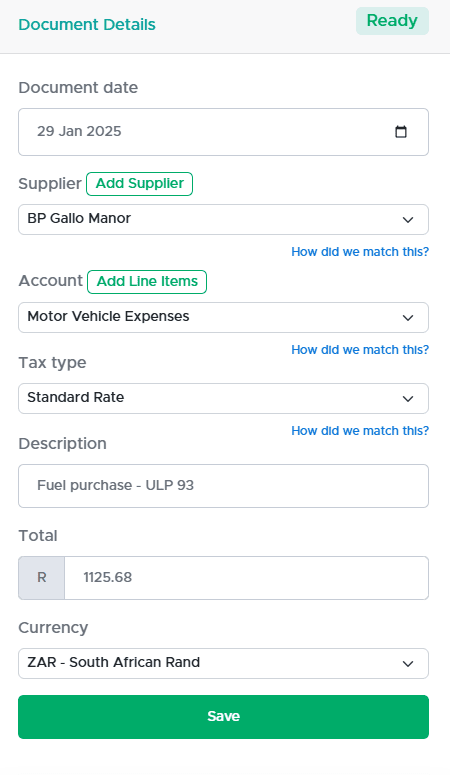Open the Tax type dropdown showing Standard Rate
Screen dimensions: 450x775
point(224,398)
